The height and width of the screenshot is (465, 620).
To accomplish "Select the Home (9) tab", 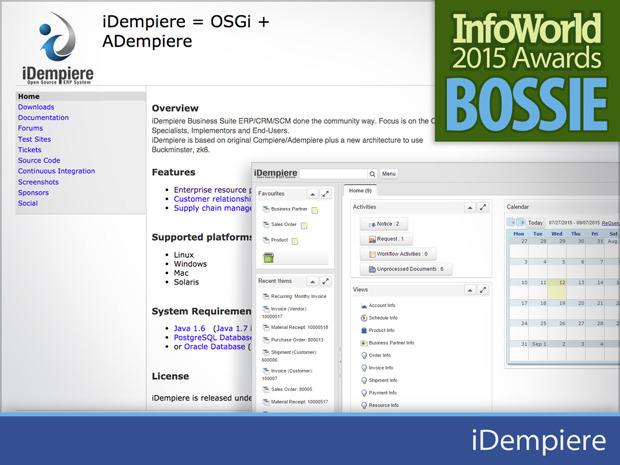I will (x=360, y=191).
